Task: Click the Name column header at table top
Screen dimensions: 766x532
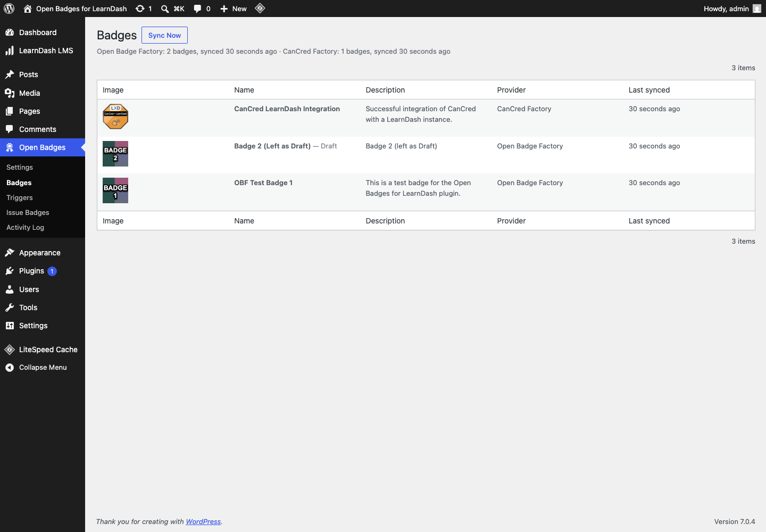Action: [x=244, y=90]
